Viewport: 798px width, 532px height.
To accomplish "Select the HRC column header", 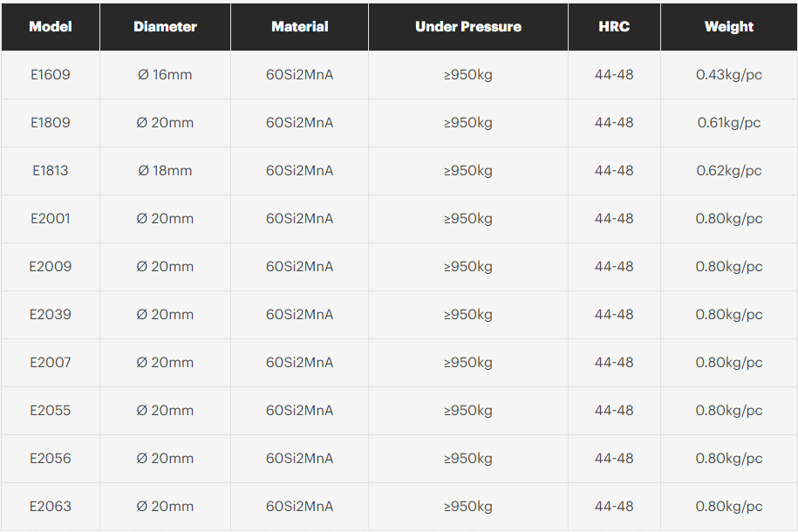I will click(614, 26).
